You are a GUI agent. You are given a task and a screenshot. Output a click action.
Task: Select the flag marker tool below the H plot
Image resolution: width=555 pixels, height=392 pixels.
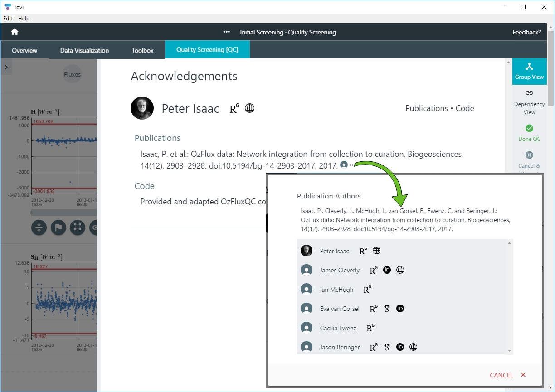(x=58, y=228)
